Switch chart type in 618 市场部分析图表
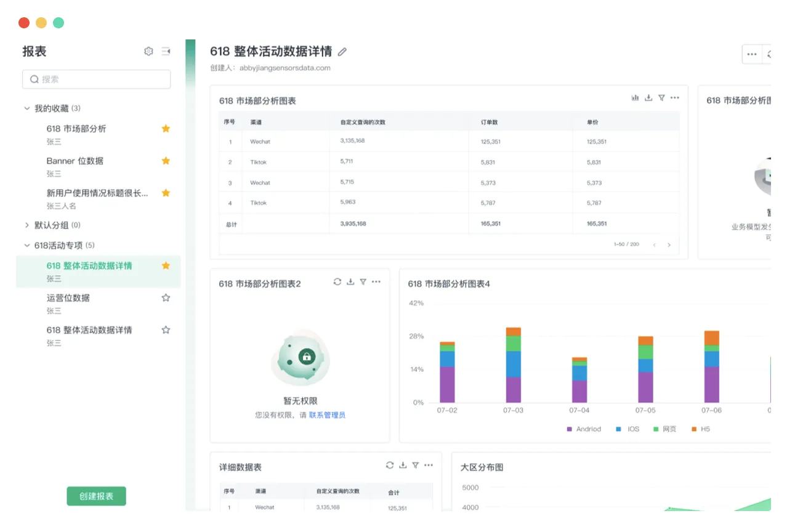787x532 pixels. point(635,98)
